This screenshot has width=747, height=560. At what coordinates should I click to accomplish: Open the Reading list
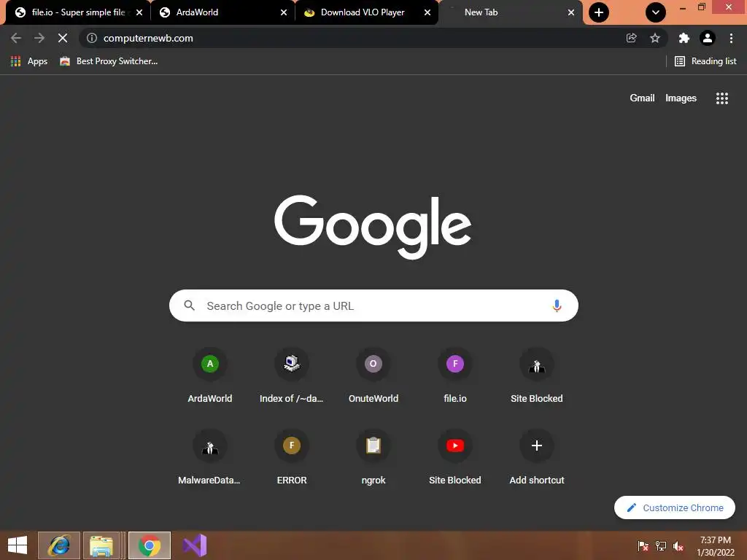705,61
